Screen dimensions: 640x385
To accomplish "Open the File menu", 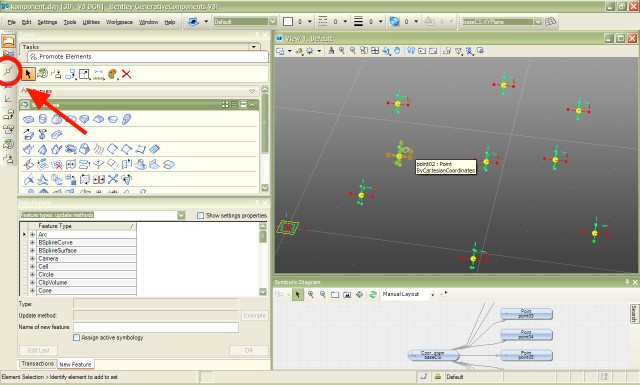I will pyautogui.click(x=12, y=22).
